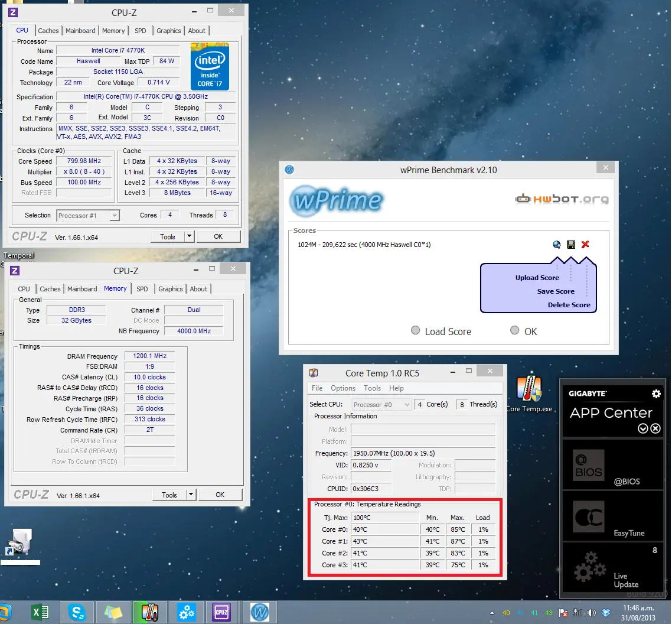Open the Options menu in Core Temp

pos(343,388)
